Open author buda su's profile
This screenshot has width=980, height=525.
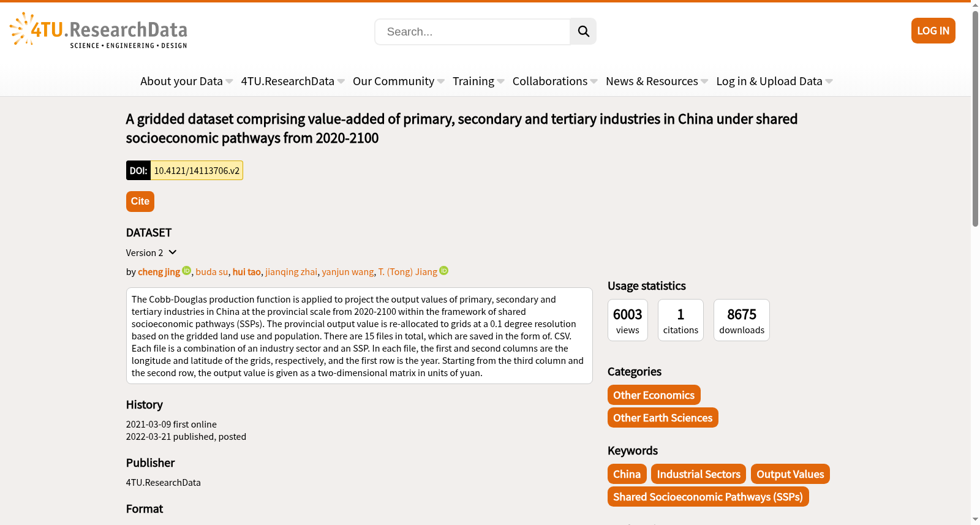click(x=212, y=271)
